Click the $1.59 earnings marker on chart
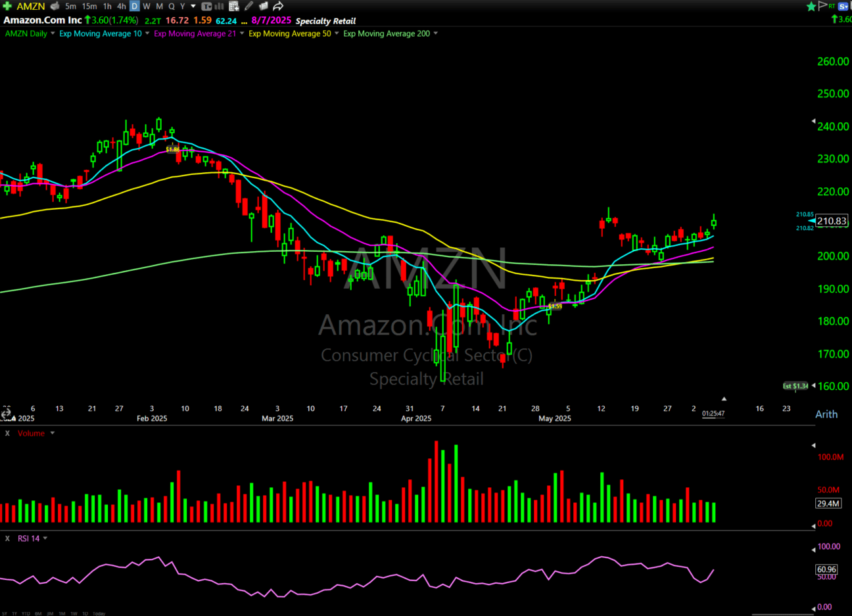This screenshot has width=852, height=616. coord(555,306)
